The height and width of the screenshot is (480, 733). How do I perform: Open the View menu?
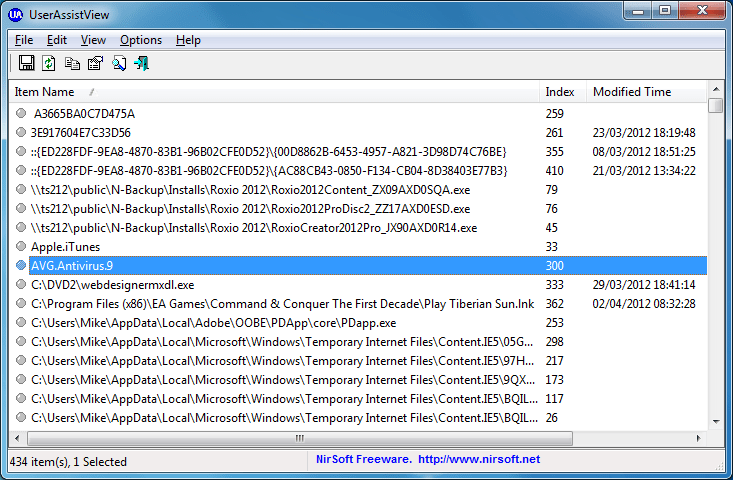93,40
